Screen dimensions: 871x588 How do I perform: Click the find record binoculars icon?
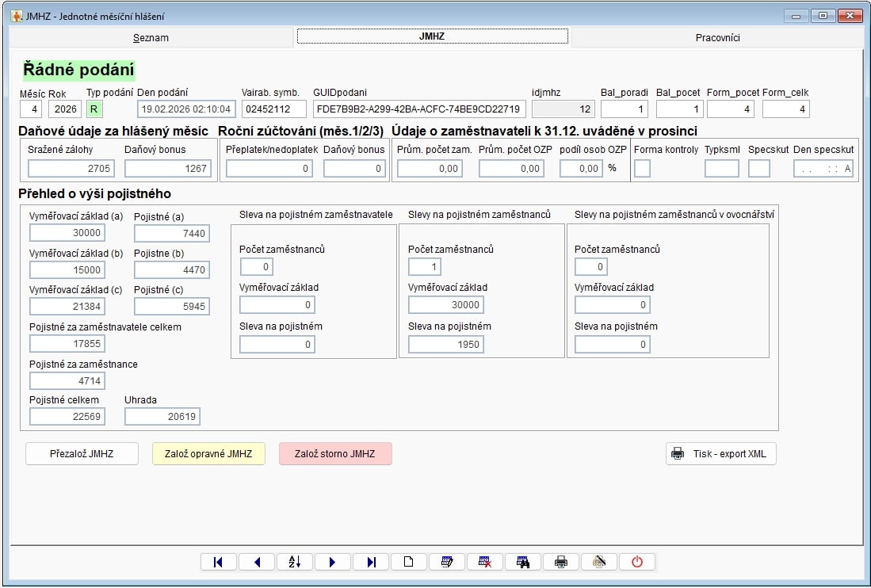[523, 562]
